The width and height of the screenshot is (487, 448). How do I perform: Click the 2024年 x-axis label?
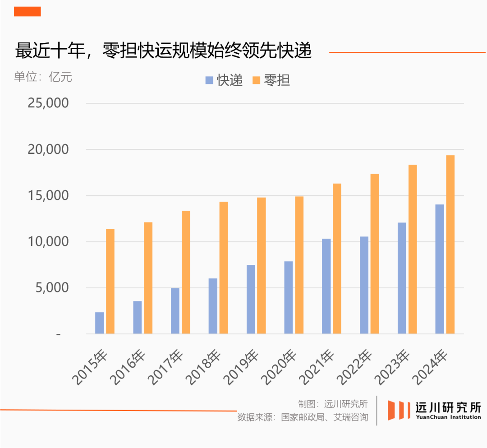click(x=430, y=367)
